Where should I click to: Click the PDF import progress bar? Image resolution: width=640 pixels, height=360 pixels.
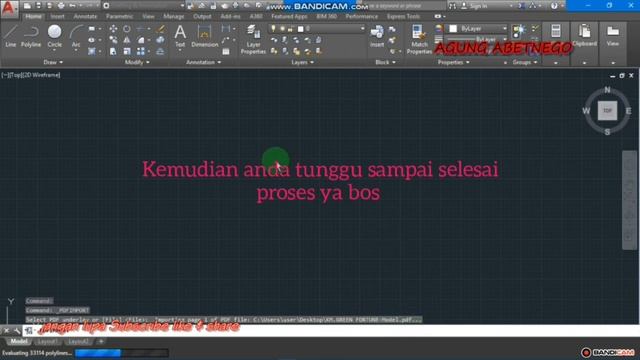coord(122,353)
